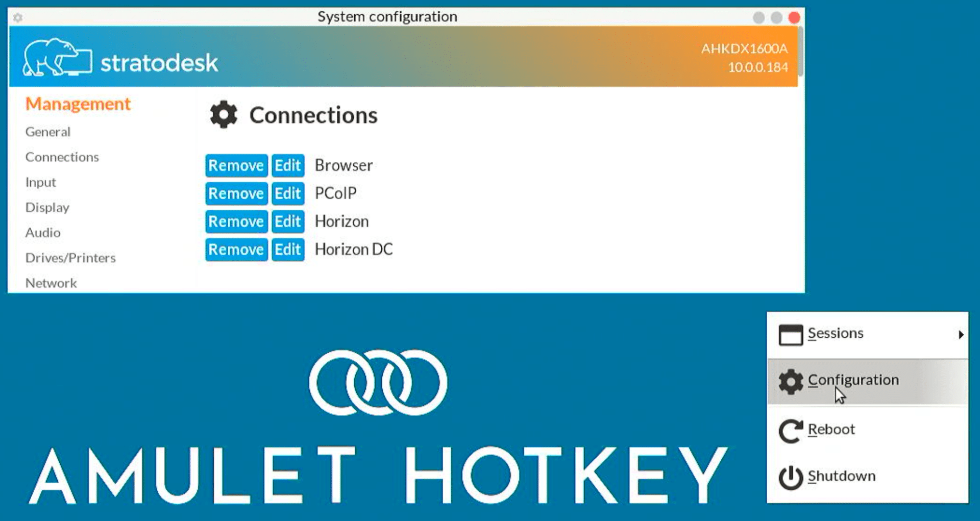Click the IP address 10.0.0.184
The width and height of the screenshot is (980, 521).
click(x=758, y=67)
